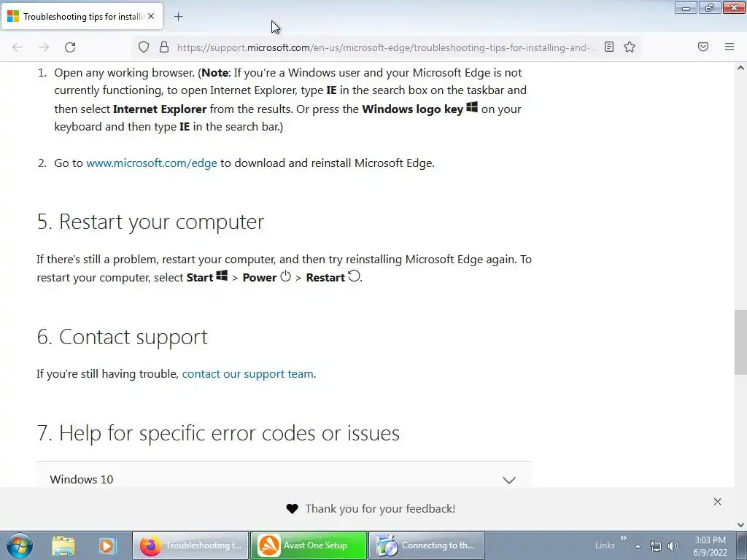Open the clock showing 3:03 PM

(x=710, y=546)
